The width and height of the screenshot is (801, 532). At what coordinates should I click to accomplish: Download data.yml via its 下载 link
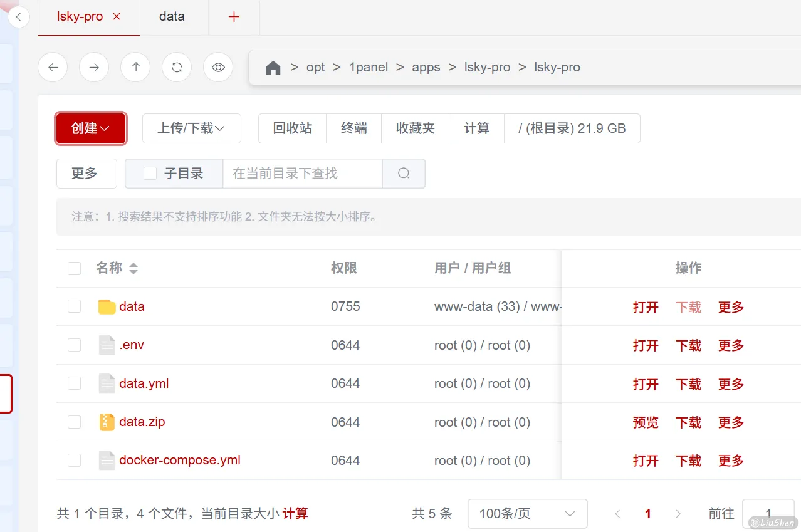click(688, 383)
